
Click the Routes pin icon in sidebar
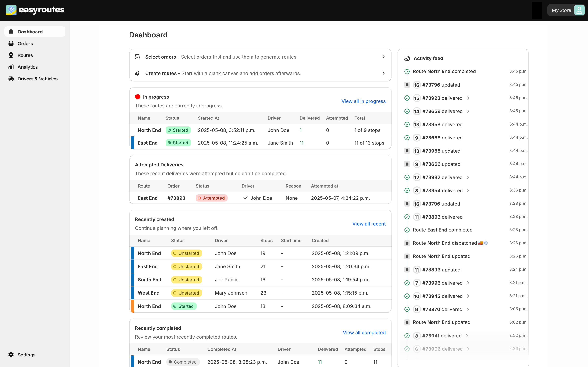(x=11, y=55)
